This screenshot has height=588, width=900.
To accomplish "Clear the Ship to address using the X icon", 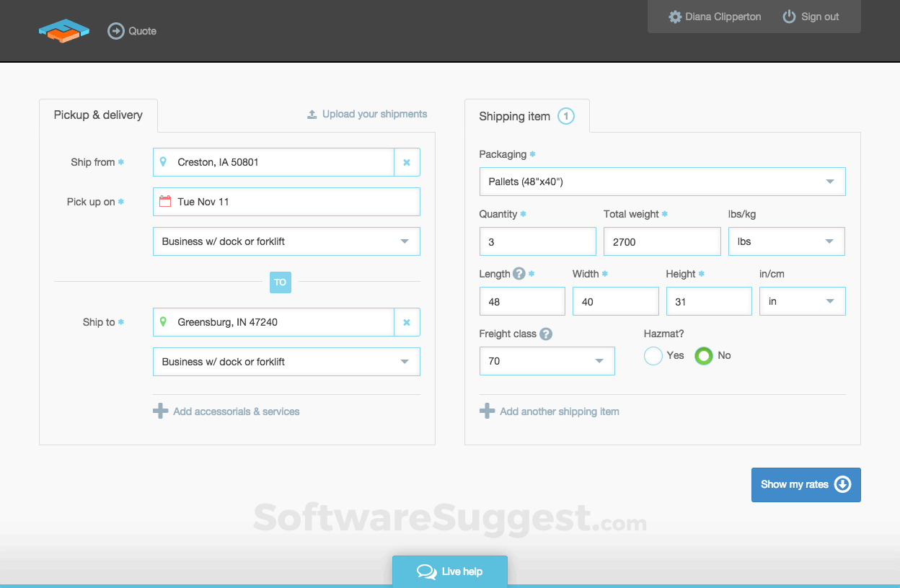I will point(407,322).
